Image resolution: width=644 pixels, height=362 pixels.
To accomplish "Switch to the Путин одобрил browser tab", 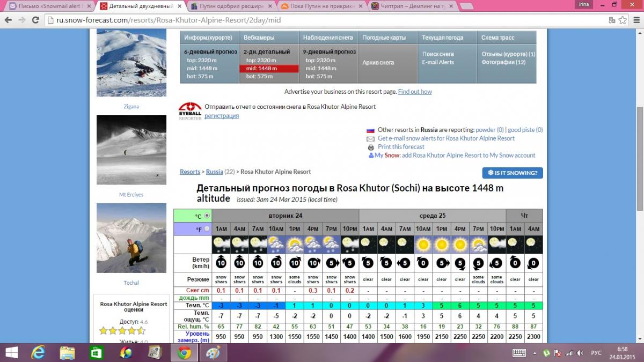I will [x=232, y=6].
